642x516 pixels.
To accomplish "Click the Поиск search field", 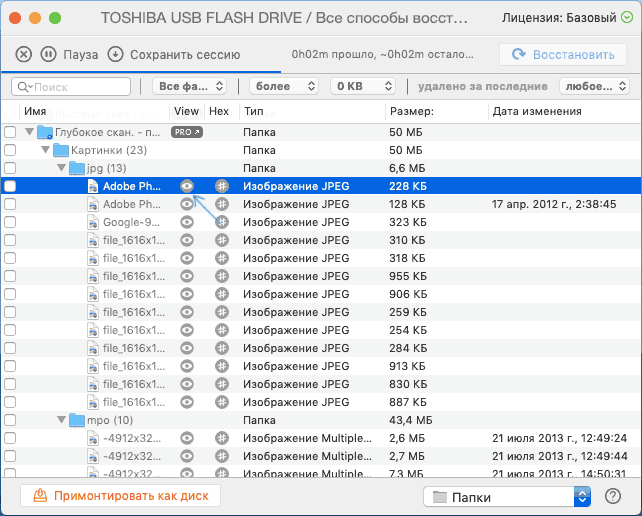I will (x=71, y=87).
